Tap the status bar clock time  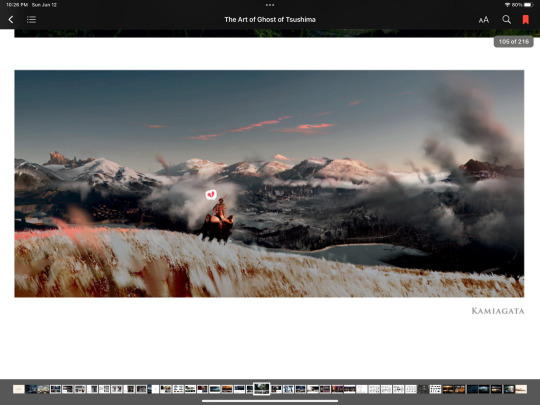[17, 5]
